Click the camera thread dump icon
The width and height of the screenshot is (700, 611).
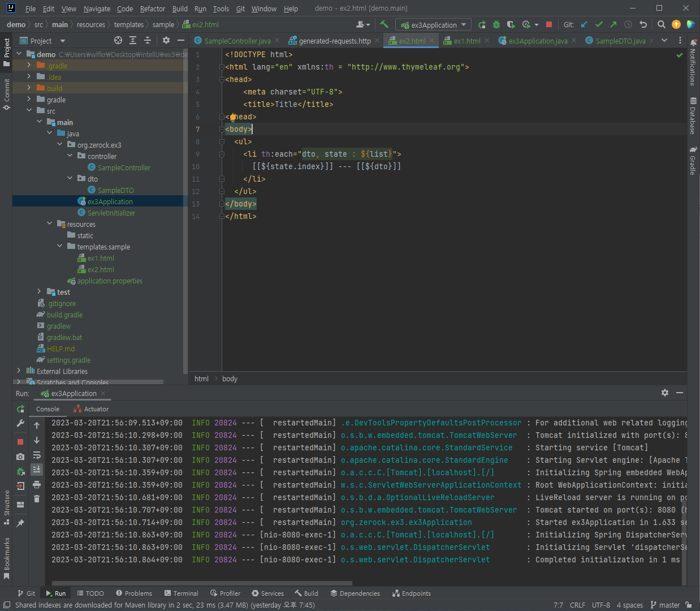tap(20, 456)
